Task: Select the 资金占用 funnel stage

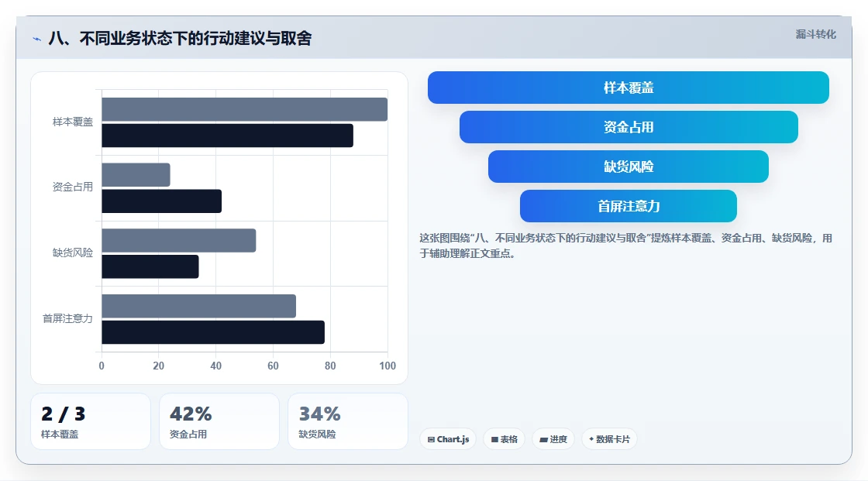Action: 629,127
